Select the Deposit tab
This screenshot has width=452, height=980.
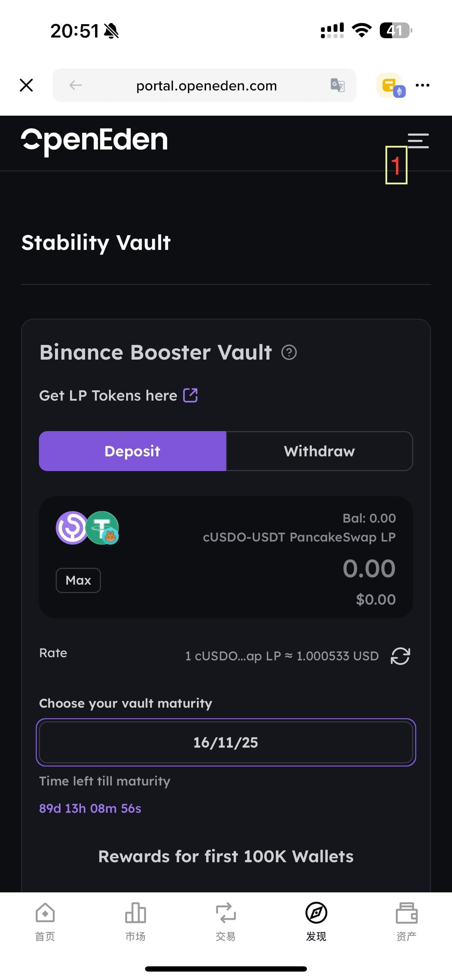point(132,451)
